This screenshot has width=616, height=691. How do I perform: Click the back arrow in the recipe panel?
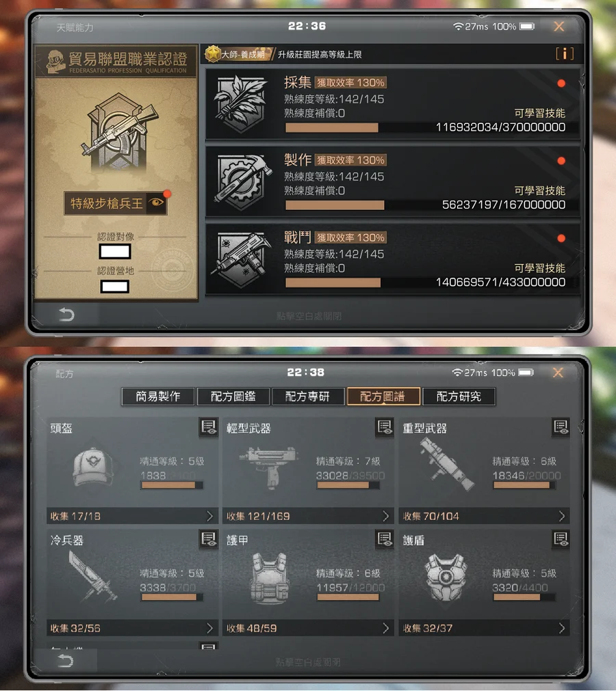(x=66, y=661)
